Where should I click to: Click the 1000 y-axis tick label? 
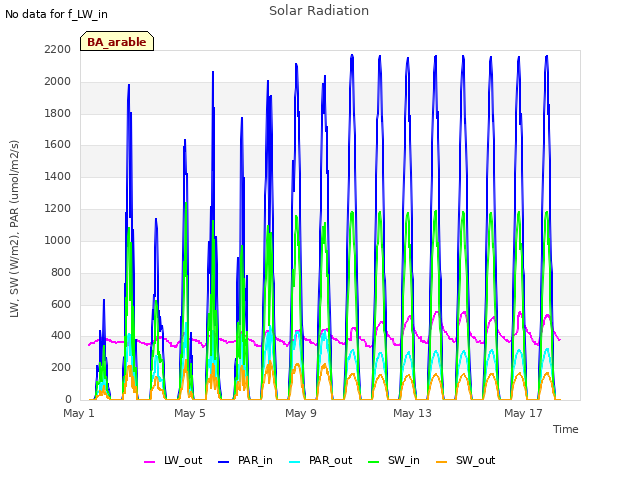coord(58,240)
